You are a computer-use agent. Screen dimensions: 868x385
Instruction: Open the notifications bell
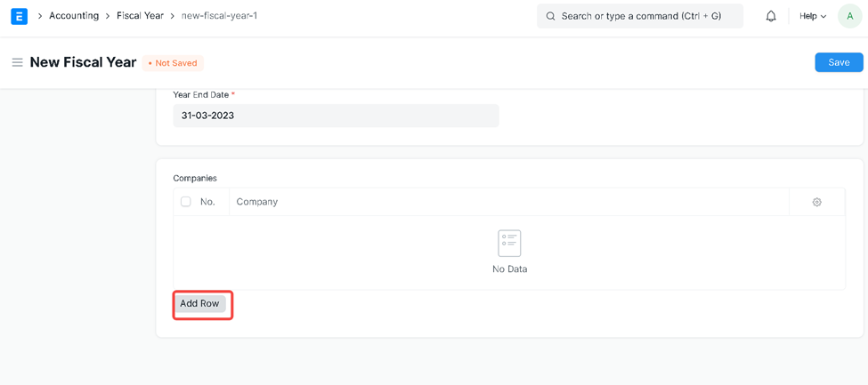[x=771, y=16]
